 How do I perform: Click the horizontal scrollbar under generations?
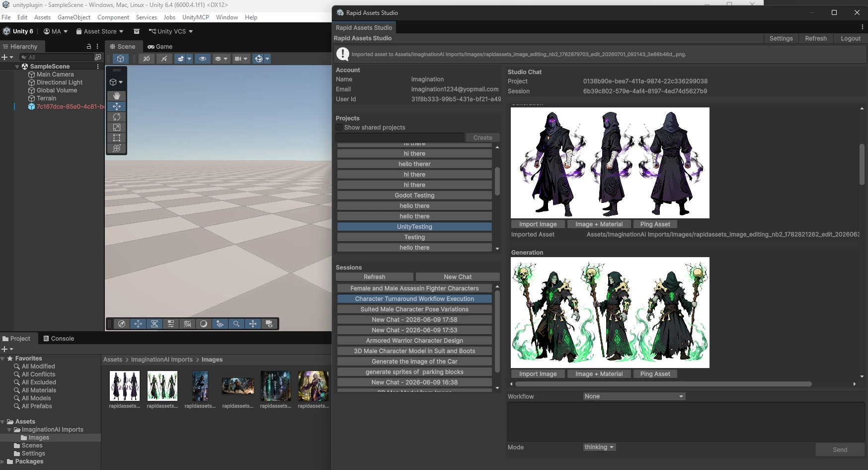(663, 384)
